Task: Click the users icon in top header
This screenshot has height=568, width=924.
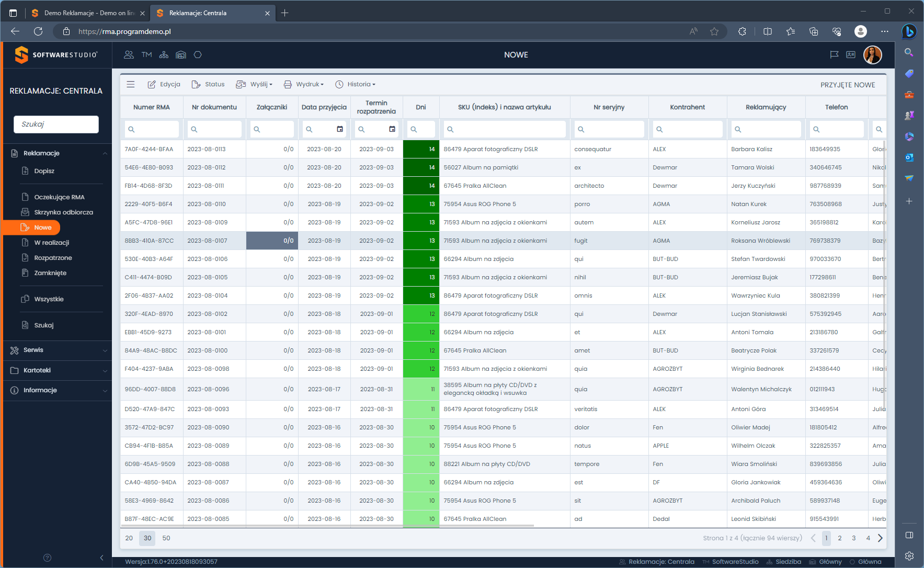Action: 129,55
